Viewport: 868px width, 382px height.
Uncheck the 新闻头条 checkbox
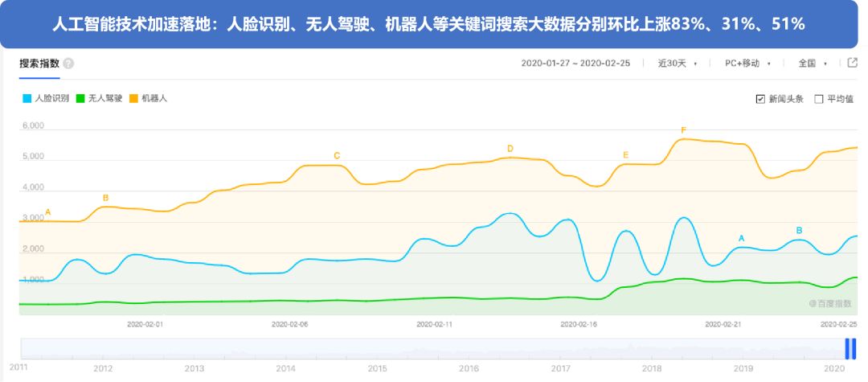tap(760, 99)
